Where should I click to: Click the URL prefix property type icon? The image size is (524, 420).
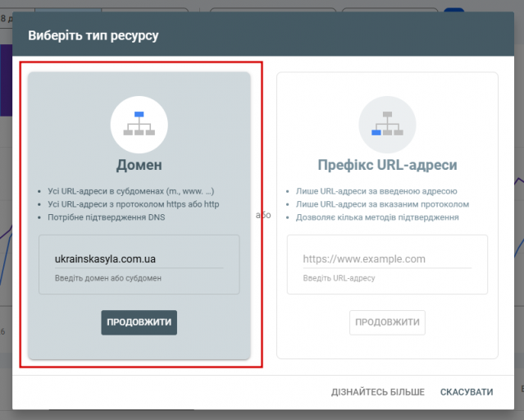387,125
